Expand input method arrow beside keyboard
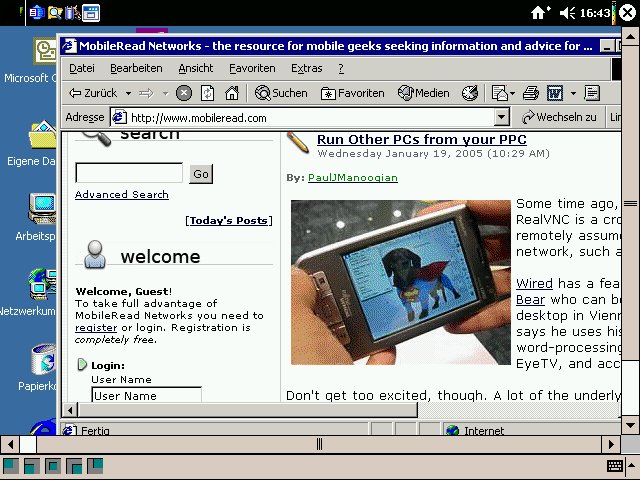The width and height of the screenshot is (640, 480). tap(632, 465)
